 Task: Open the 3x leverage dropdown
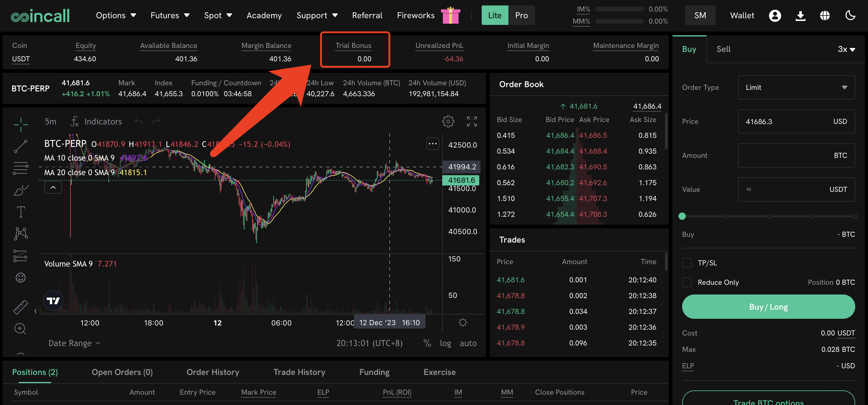(846, 49)
